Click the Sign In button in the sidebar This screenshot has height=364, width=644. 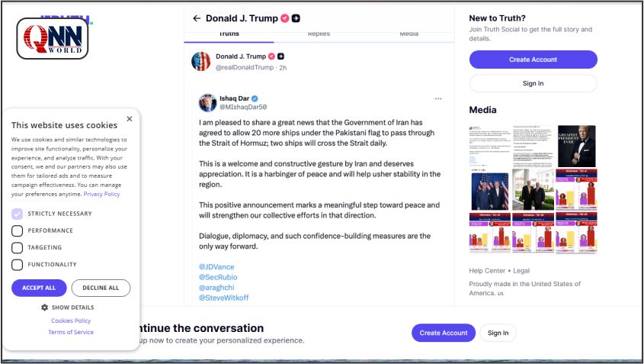[533, 83]
